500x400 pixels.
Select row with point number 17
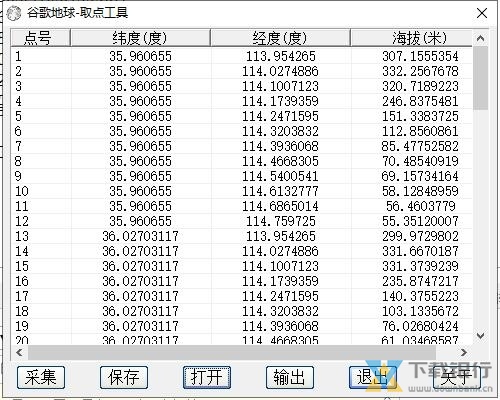tap(242, 296)
